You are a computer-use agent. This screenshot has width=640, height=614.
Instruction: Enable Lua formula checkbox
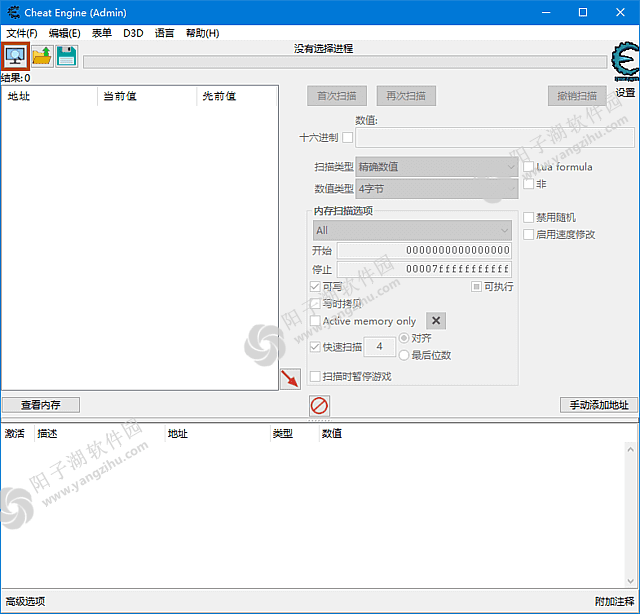point(528,167)
